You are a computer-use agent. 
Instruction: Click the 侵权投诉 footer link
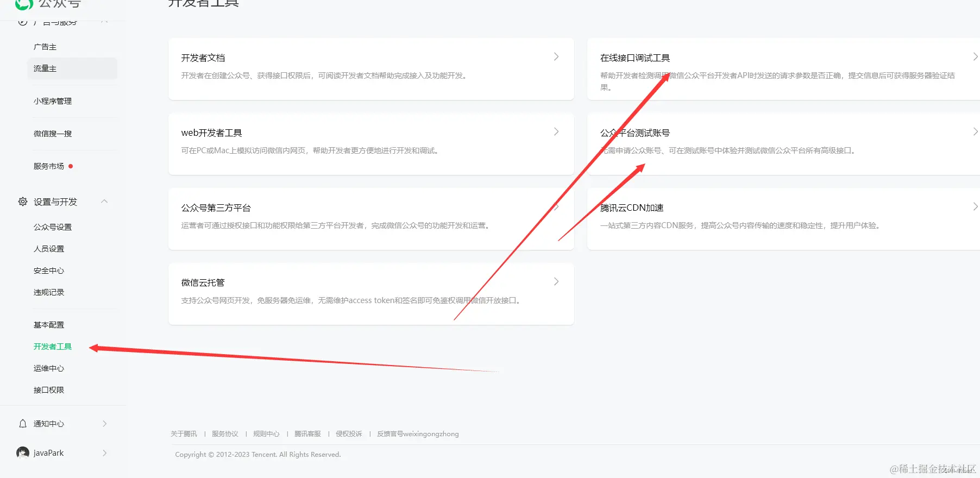point(349,434)
